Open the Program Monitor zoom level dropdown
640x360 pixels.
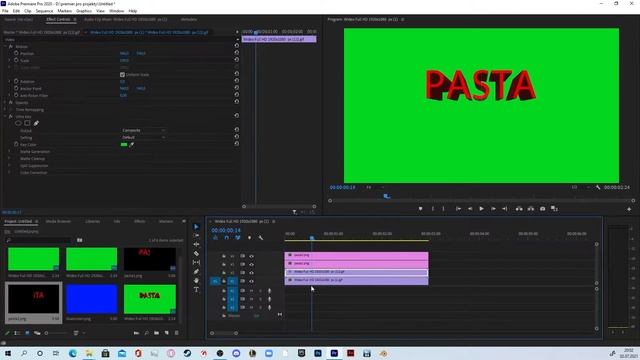click(x=375, y=187)
